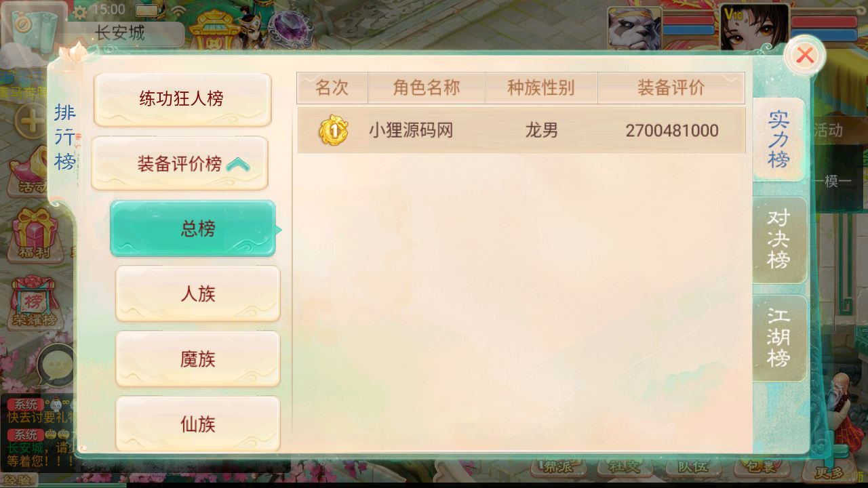Viewport: 868px width, 488px height.
Task: Close the ranking panel with red X
Action: (805, 55)
